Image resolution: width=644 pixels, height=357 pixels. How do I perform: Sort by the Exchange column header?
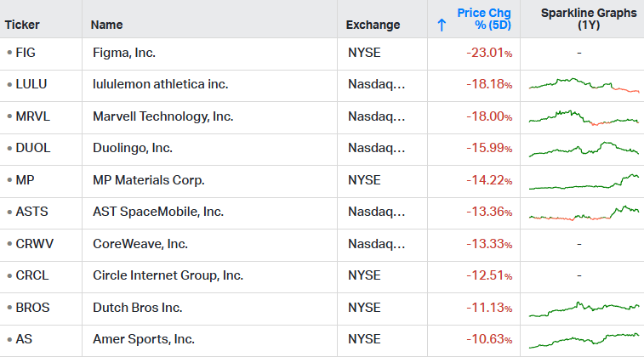[x=373, y=25]
